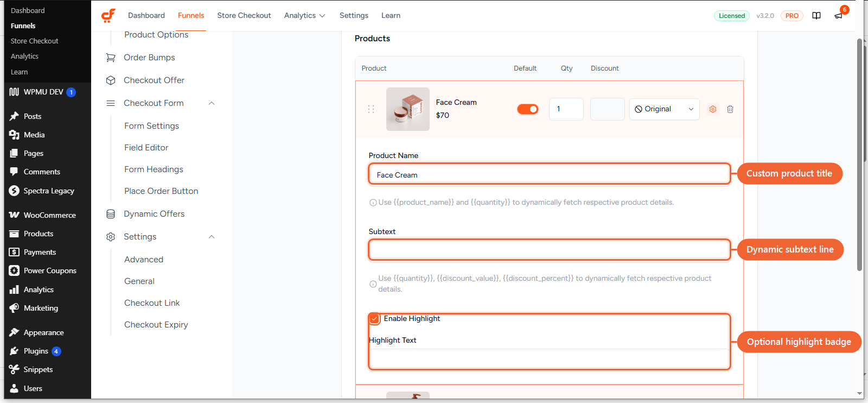Viewport: 868px width, 403px height.
Task: Open the Original discount type dropdown
Action: click(664, 109)
